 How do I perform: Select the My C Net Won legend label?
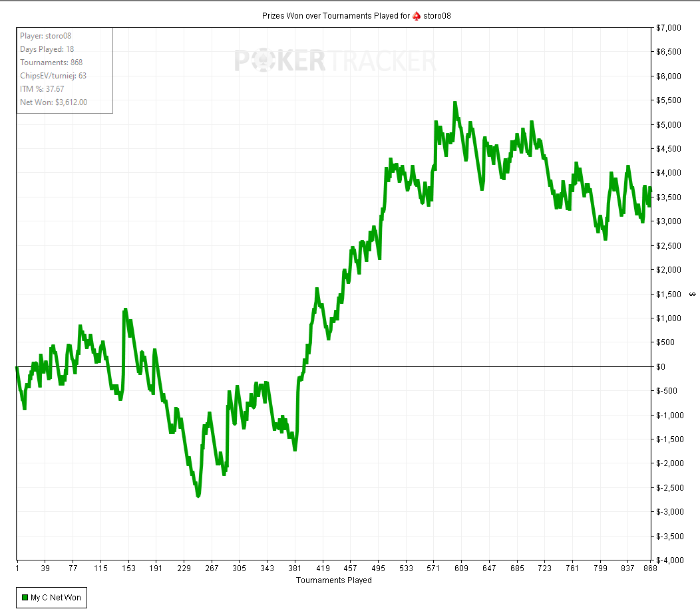click(56, 598)
